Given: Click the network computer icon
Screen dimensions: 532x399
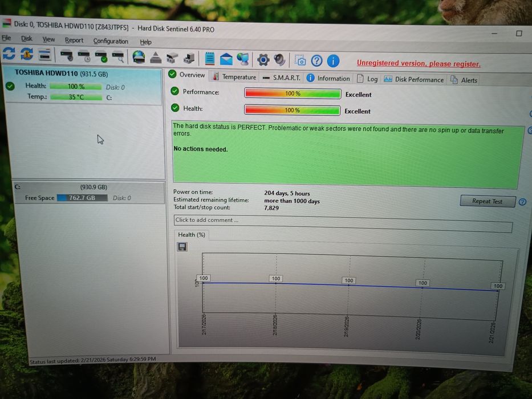Looking at the screenshot, I should [243, 59].
